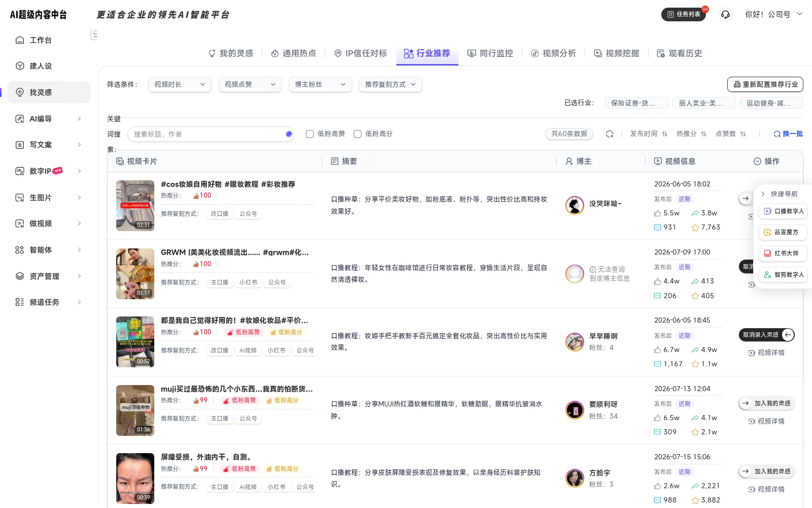Click the 要顺利呀 blogger avatar
This screenshot has height=508, width=812.
pyautogui.click(x=574, y=410)
